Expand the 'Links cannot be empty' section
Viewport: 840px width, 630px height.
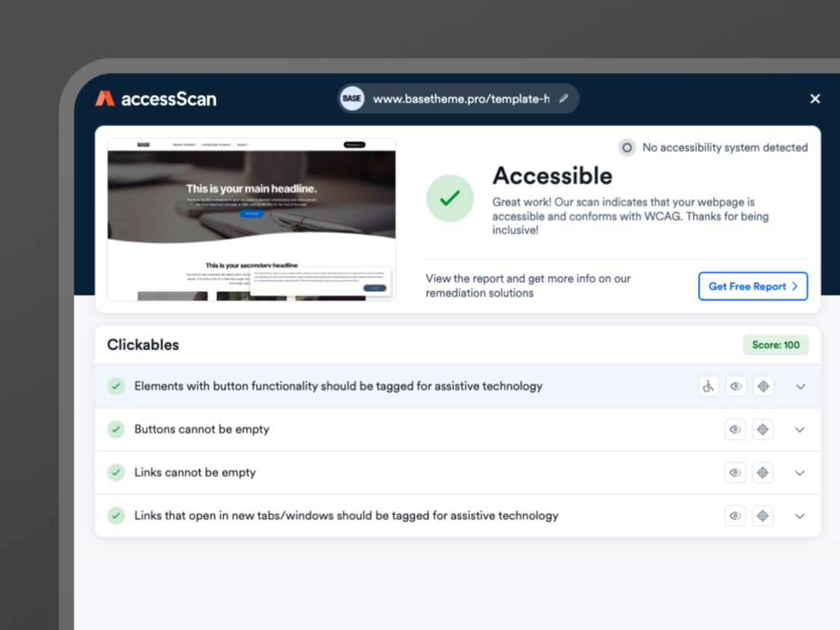[x=800, y=472]
